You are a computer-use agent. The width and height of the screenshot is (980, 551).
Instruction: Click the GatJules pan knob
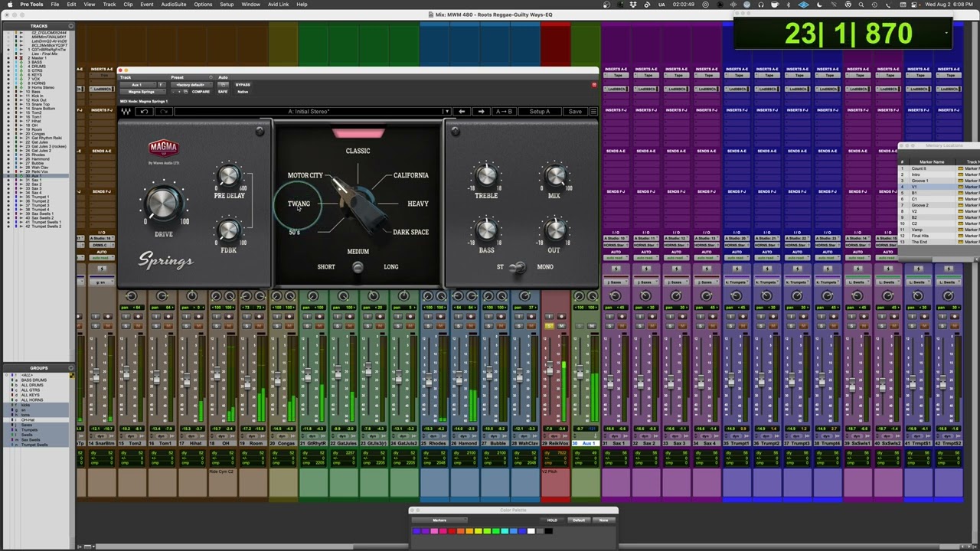(343, 296)
